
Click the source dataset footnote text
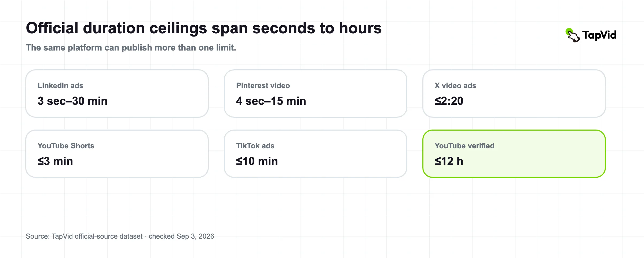click(x=120, y=236)
